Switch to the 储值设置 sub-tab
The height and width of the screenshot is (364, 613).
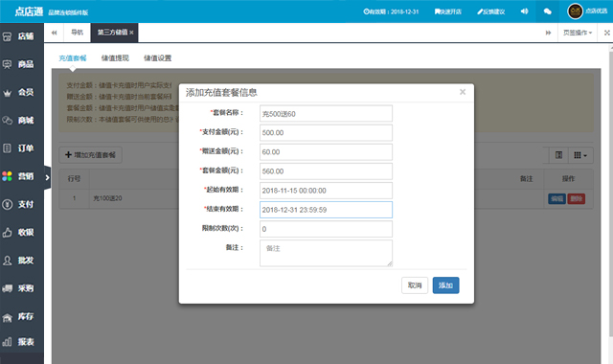pos(157,58)
